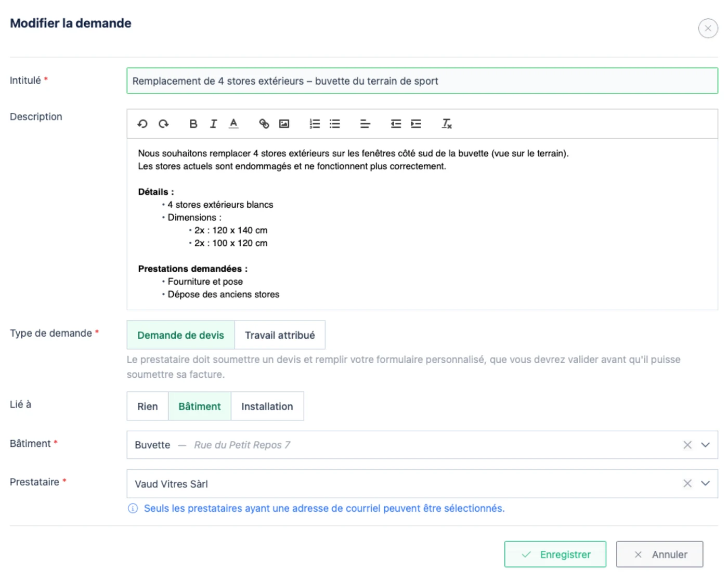Viewport: 728px width, 582px height.
Task: Undo the last edit in description toolbar
Action: pyautogui.click(x=142, y=124)
